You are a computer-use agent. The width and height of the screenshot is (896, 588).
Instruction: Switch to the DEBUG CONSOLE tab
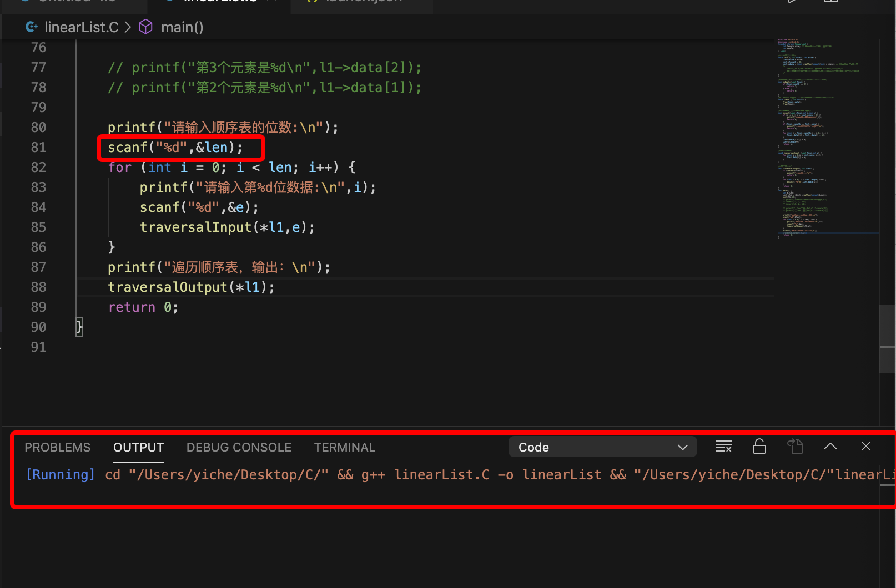239,447
